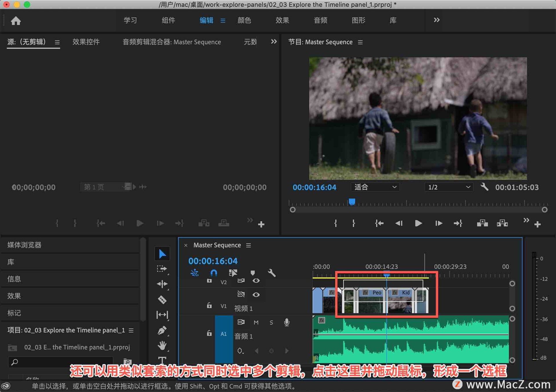
Task: Open Program monitor button editor plus
Action: tap(537, 224)
